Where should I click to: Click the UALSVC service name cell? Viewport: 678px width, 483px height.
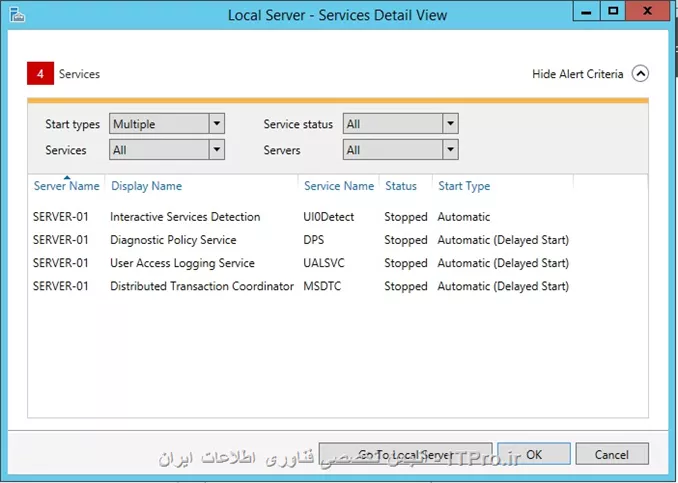click(324, 263)
